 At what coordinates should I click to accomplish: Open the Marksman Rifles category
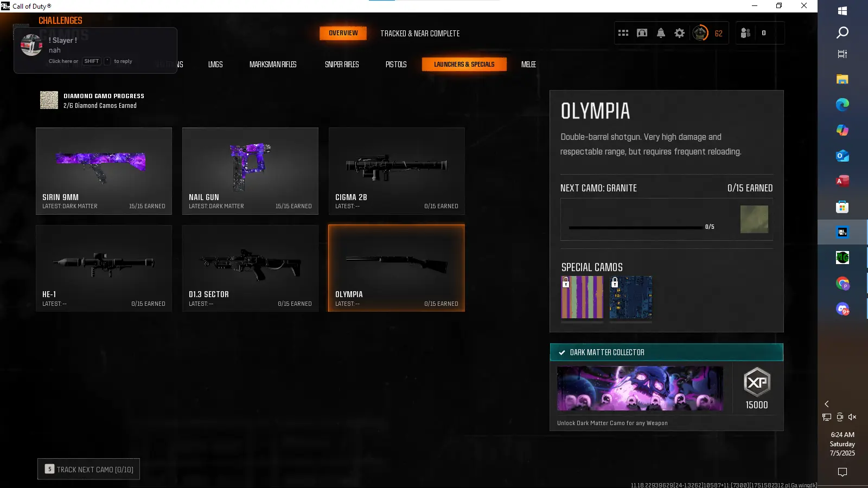pos(273,65)
